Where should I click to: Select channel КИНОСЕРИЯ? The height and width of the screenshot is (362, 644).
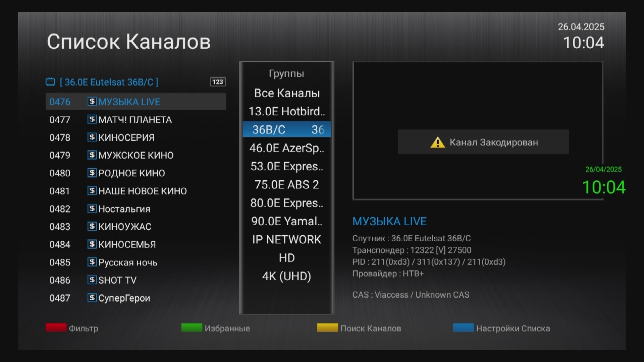pos(136,137)
